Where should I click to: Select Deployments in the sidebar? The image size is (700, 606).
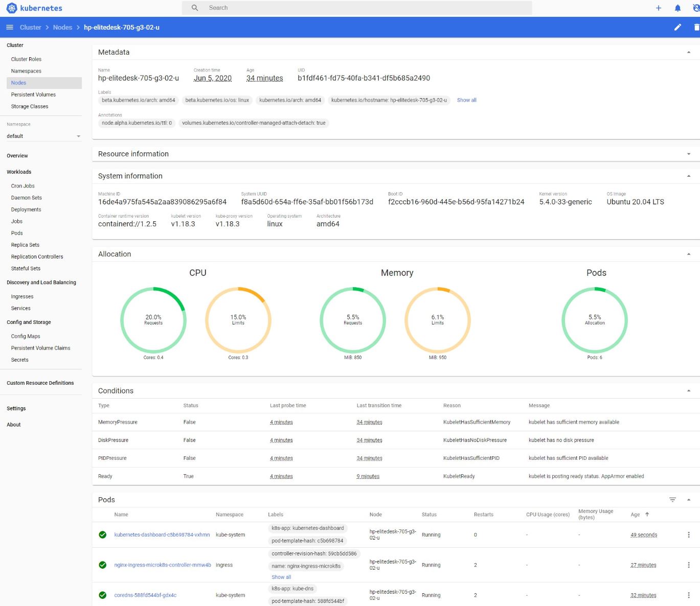26,209
